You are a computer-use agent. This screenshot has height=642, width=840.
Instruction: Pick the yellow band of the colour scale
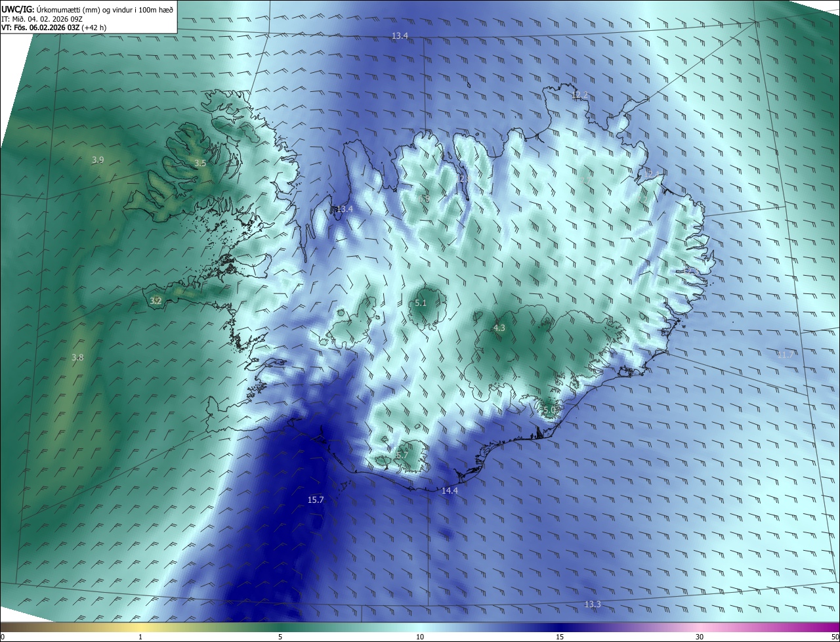point(141,628)
